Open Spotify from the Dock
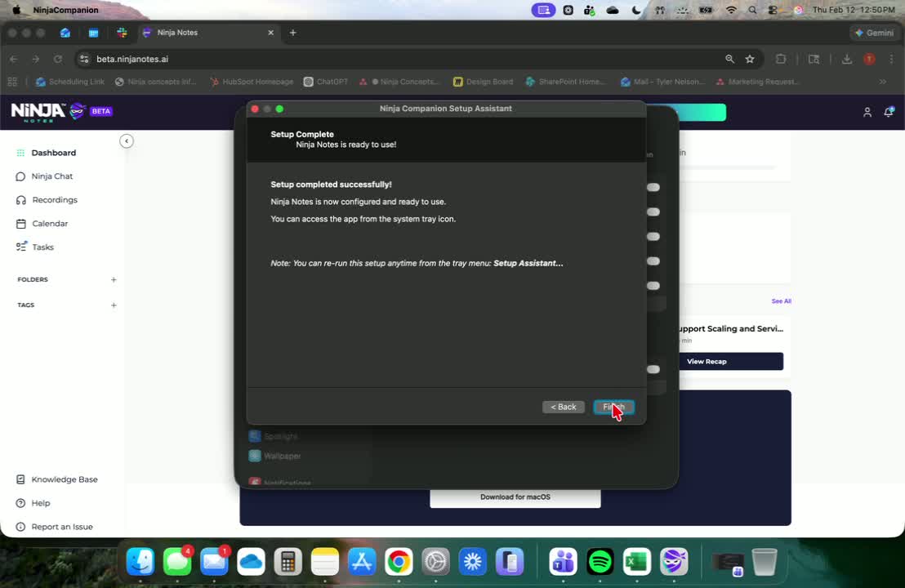 [600, 561]
